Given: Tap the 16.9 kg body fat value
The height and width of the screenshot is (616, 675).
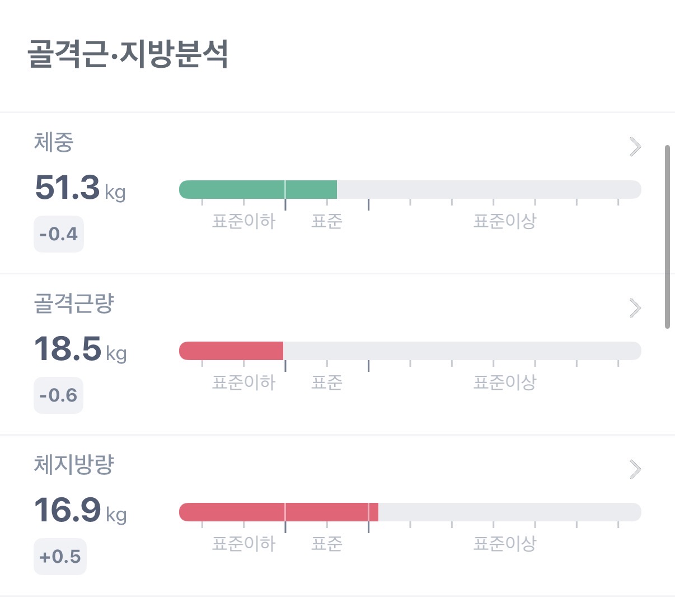Looking at the screenshot, I should click(81, 510).
